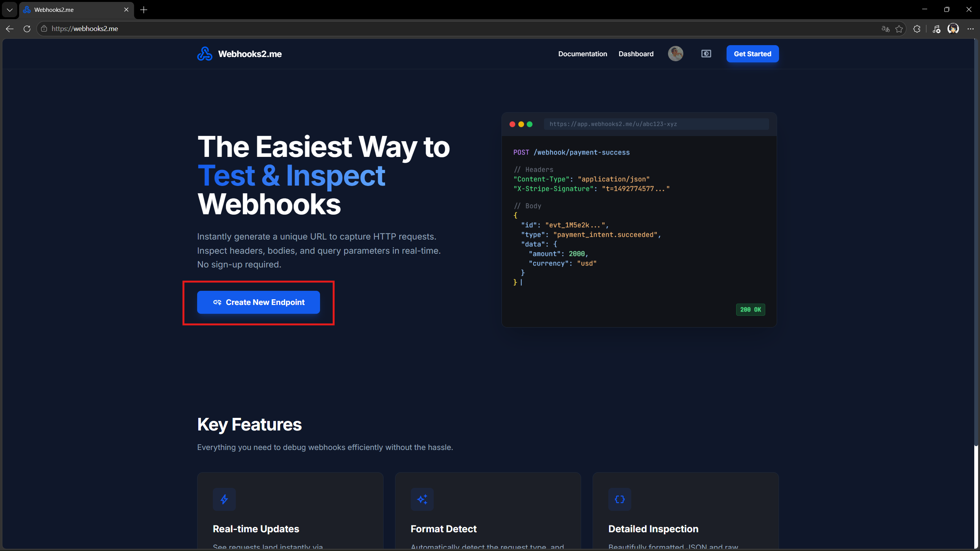Viewport: 980px width, 551px height.
Task: Click the lightning icon on Real-time Updates card
Action: 224,499
